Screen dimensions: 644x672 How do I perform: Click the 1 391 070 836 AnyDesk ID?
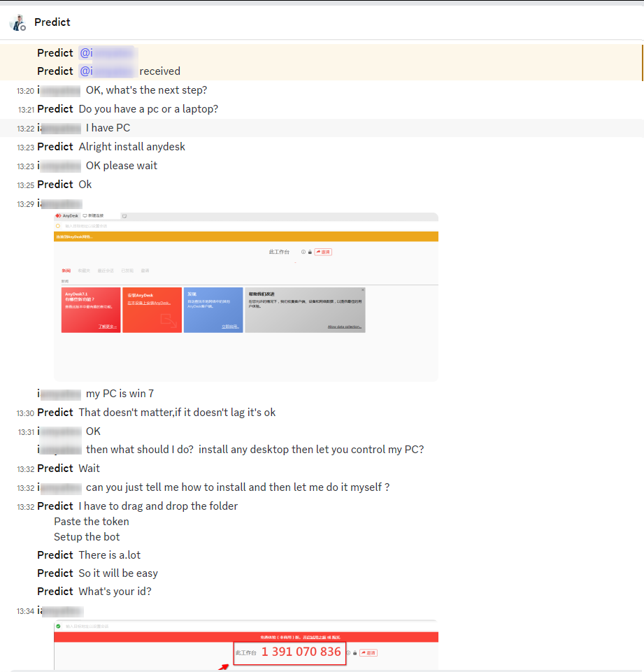coord(301,652)
